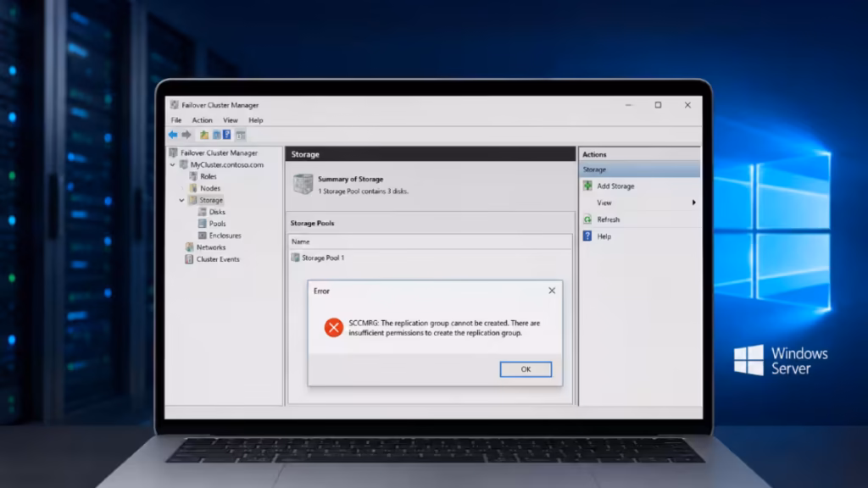Close the Error dialog with X
Viewport: 868px width, 488px height.
[552, 291]
